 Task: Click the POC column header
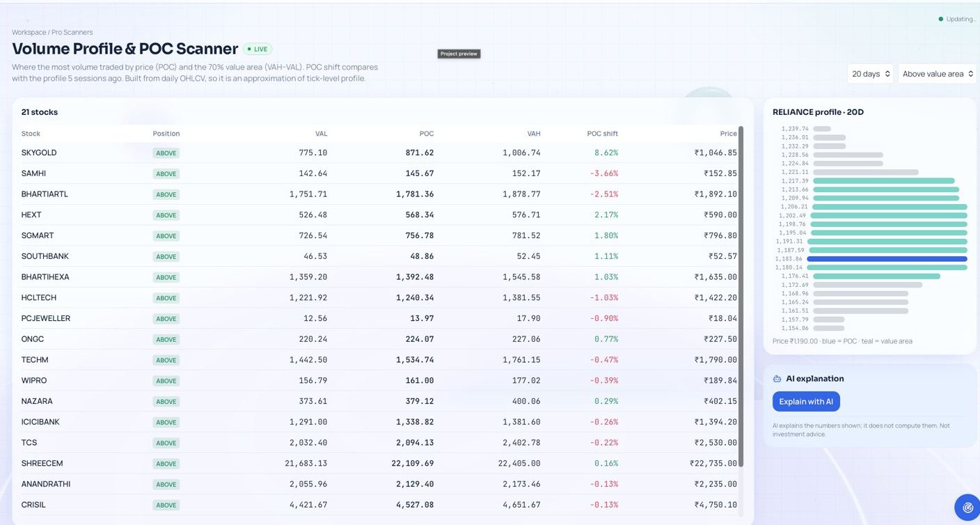(427, 134)
